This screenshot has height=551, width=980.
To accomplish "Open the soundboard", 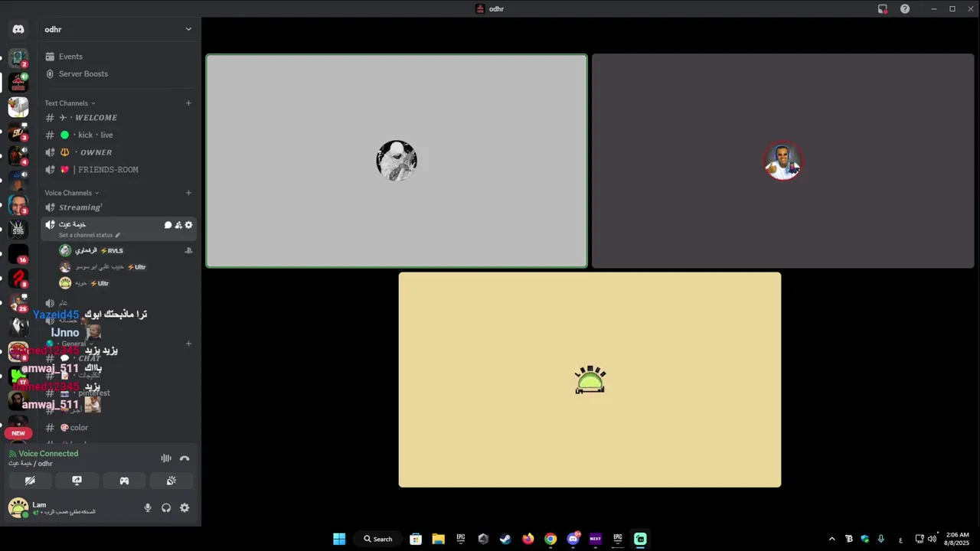I will [171, 481].
